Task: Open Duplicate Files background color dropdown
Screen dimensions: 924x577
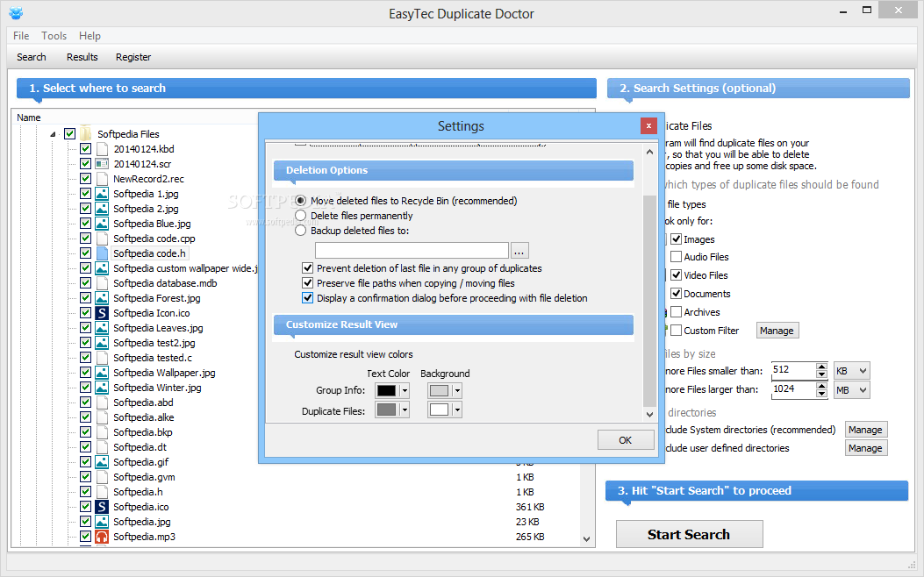Action: point(457,410)
